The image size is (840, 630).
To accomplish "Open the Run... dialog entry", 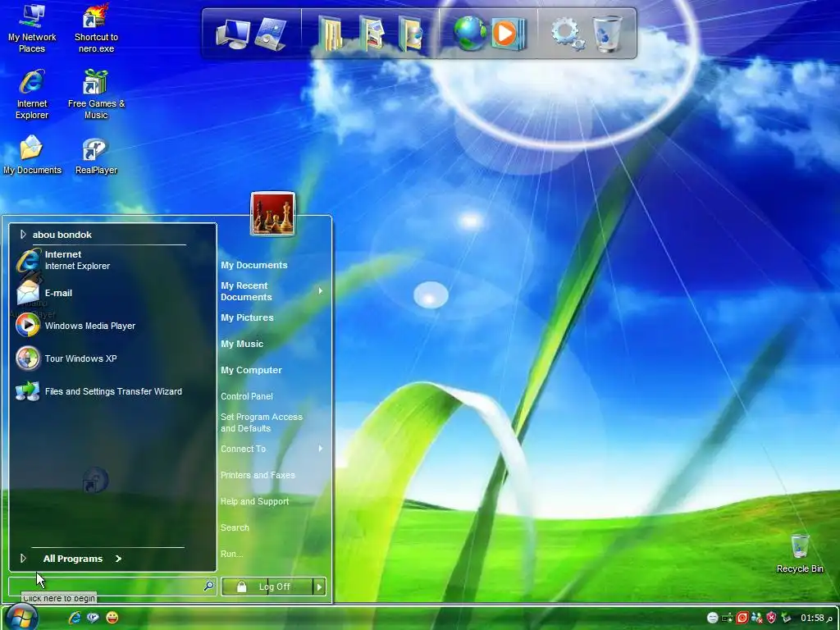I will click(x=231, y=554).
